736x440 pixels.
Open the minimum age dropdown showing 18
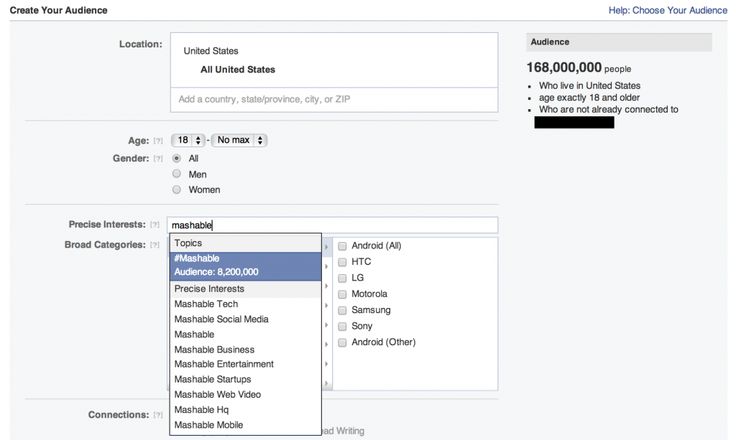coord(188,140)
